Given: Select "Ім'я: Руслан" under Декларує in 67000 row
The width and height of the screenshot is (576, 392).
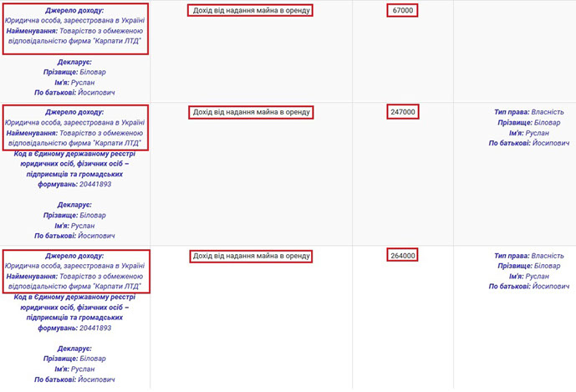Looking at the screenshot, I should click(74, 83).
